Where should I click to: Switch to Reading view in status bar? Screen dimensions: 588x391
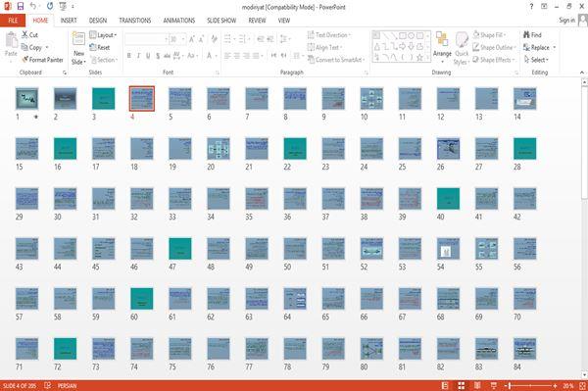[x=477, y=386]
